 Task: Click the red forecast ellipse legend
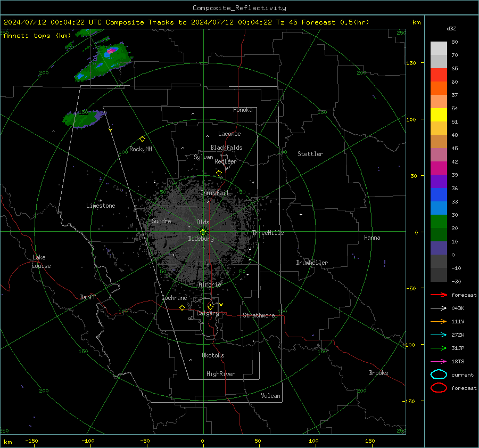coord(439,388)
